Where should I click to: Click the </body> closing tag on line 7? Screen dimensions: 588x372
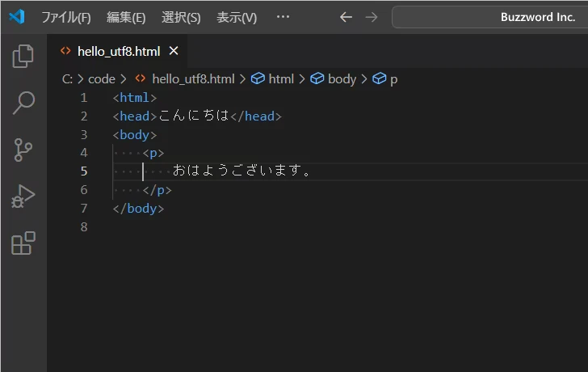click(138, 209)
